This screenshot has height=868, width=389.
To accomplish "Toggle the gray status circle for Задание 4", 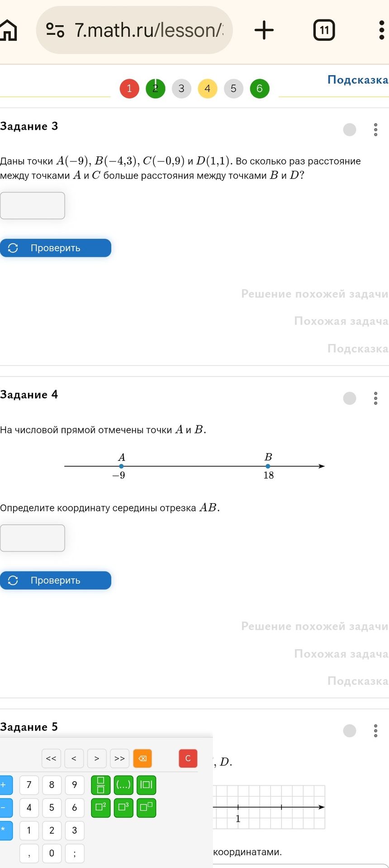I will tap(350, 398).
